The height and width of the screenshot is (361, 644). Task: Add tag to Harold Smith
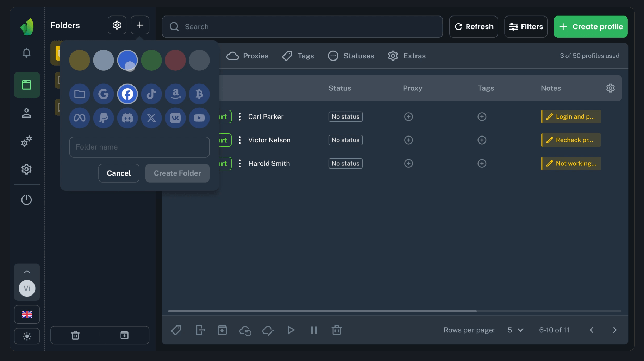click(482, 164)
